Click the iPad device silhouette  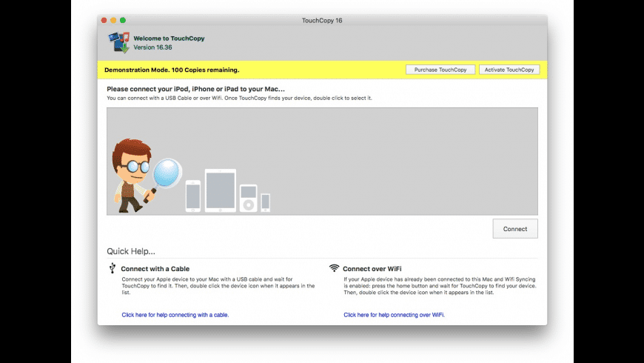pyautogui.click(x=221, y=190)
